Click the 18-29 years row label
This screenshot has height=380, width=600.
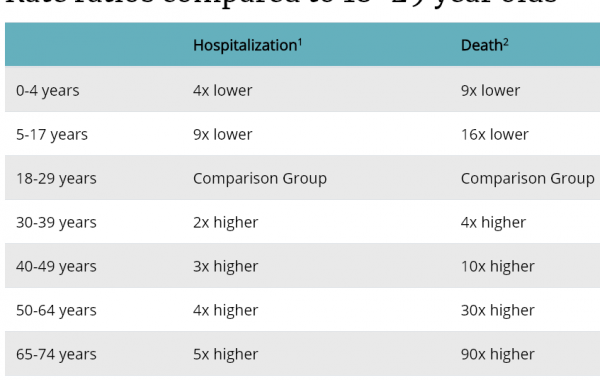click(x=56, y=178)
